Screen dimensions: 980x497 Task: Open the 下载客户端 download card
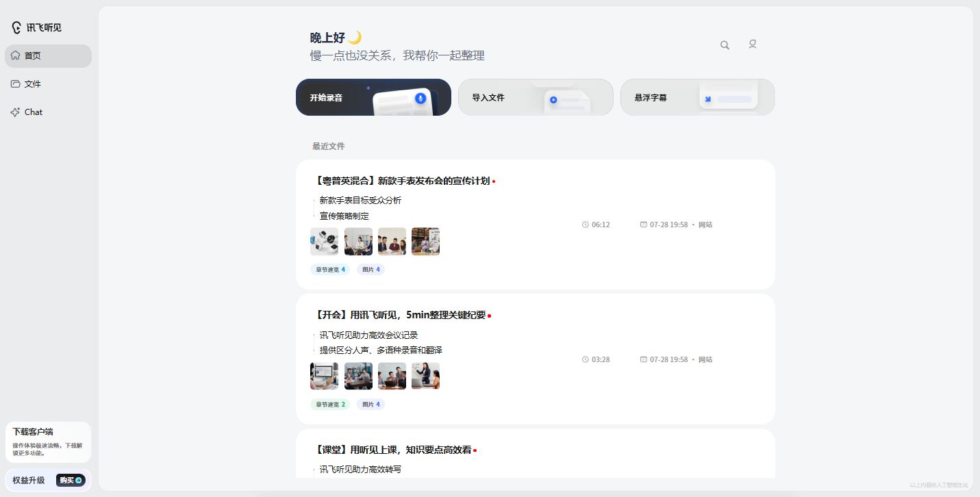coord(48,442)
